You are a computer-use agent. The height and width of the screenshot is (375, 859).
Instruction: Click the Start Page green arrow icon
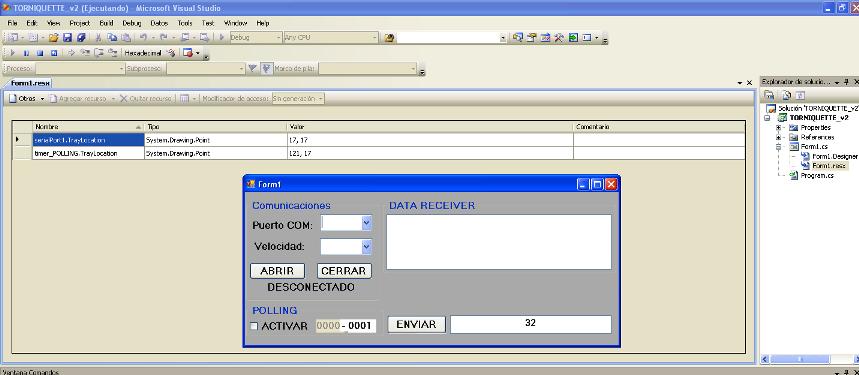[573, 38]
